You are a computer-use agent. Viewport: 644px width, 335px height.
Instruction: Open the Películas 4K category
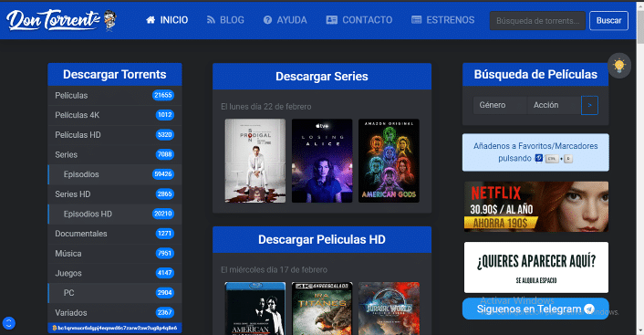(115, 115)
